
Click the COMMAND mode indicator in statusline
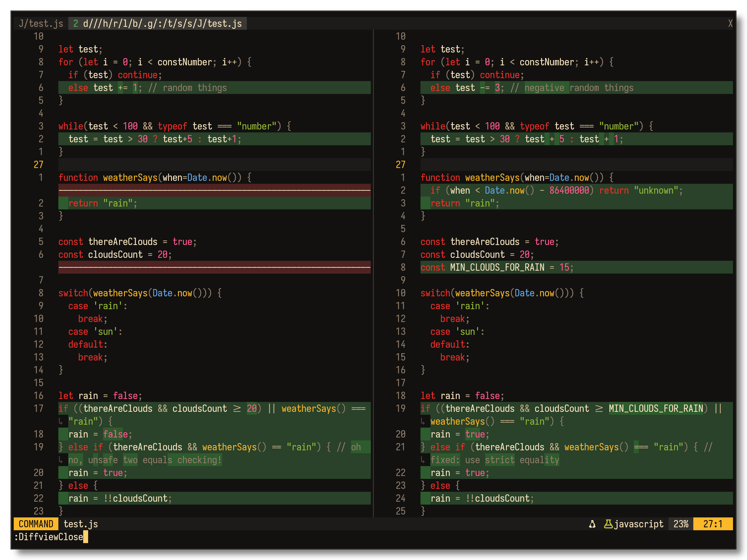tap(36, 524)
